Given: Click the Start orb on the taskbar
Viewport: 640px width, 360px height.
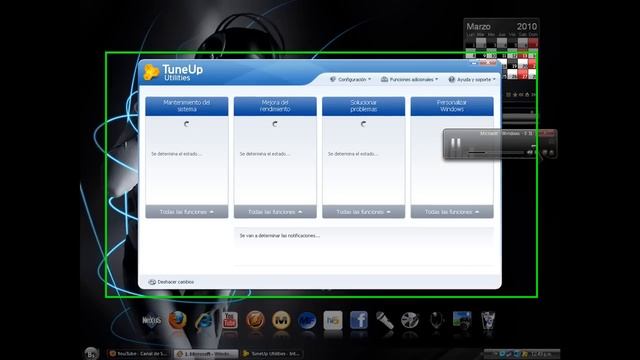Looking at the screenshot, I should point(91,353).
